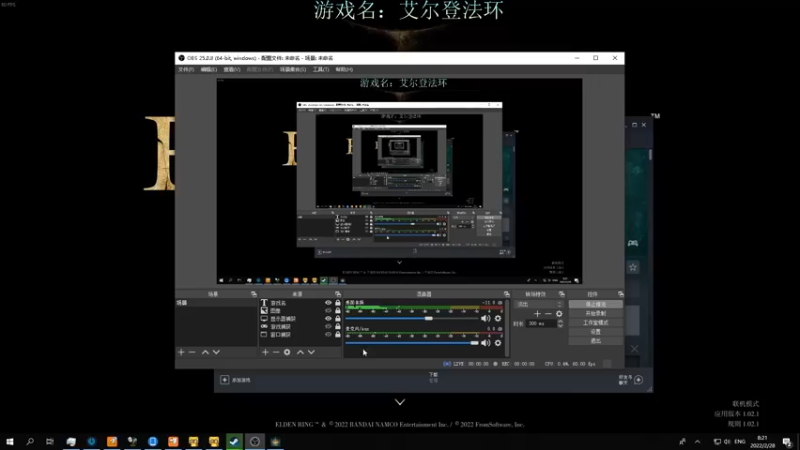
Task: Open friends and chat icon in Steam window
Action: (x=638, y=380)
